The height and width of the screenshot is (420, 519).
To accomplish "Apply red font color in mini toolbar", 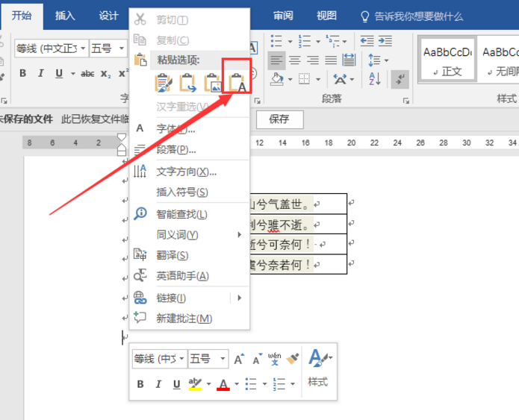I will pyautogui.click(x=223, y=384).
